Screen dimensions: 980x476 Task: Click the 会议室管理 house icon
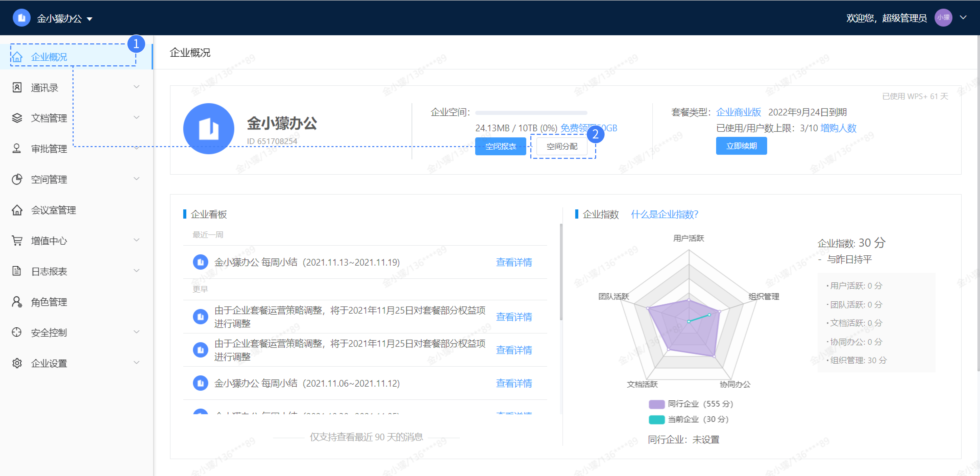tap(17, 210)
